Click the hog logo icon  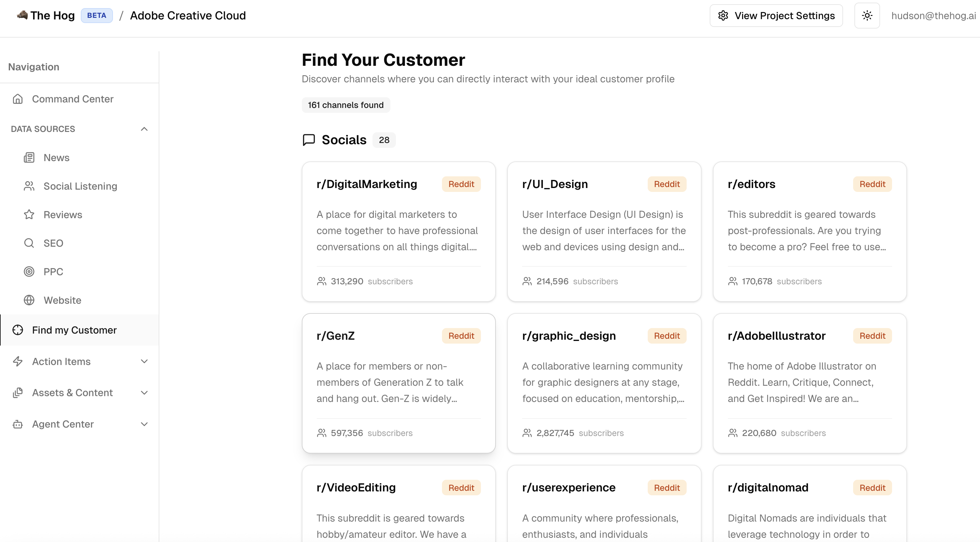pos(22,15)
